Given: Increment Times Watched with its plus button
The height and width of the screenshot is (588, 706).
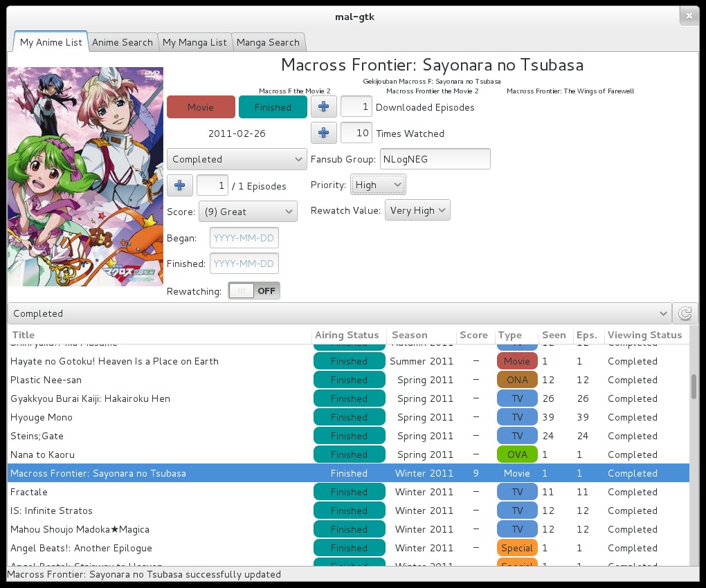Looking at the screenshot, I should pyautogui.click(x=323, y=134).
